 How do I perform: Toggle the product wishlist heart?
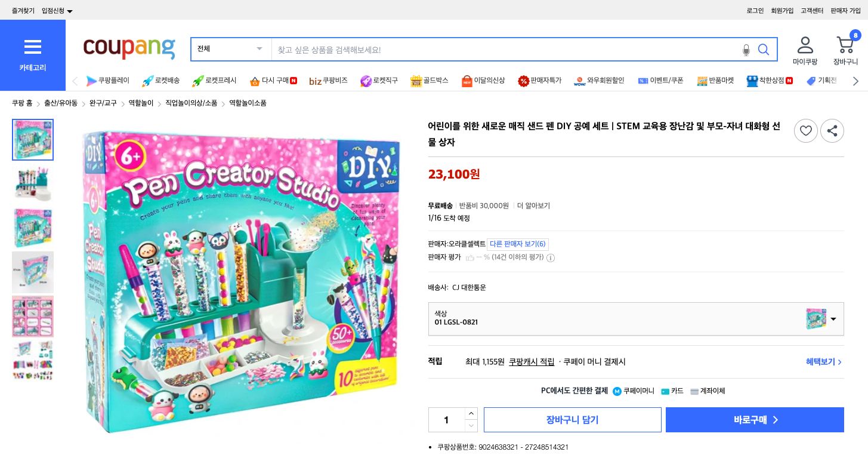[x=806, y=131]
